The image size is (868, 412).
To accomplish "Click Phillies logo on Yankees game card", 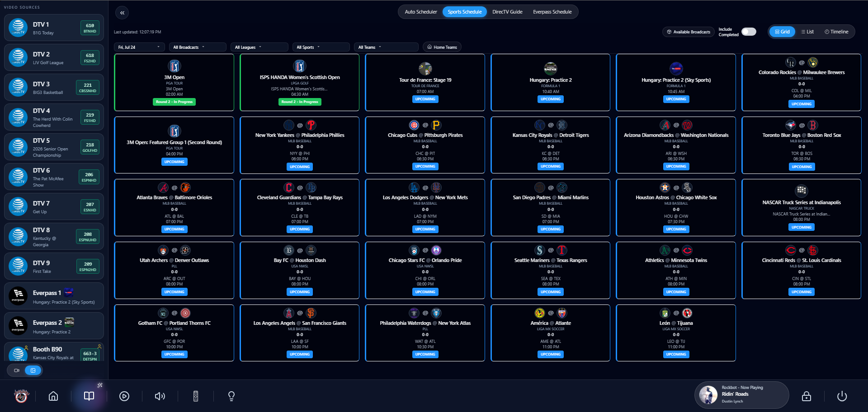I will coord(311,125).
